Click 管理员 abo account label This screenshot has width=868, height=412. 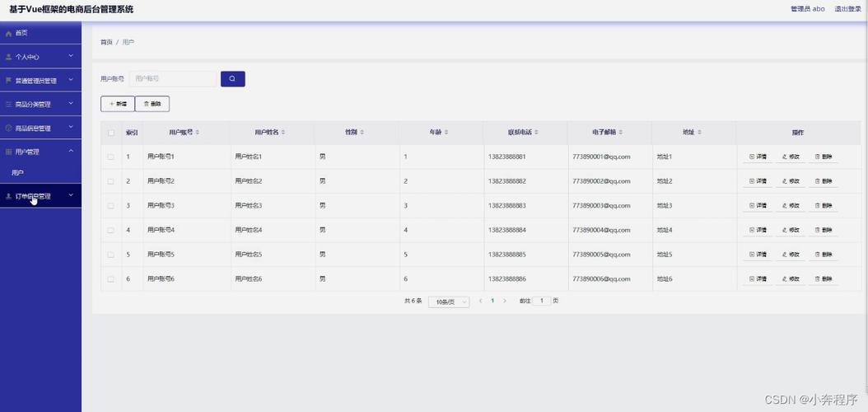click(x=808, y=9)
